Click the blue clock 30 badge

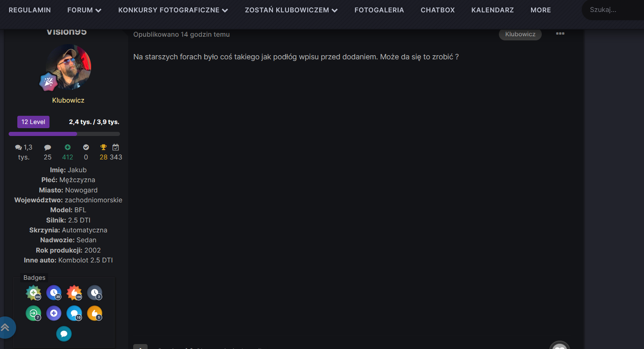[54, 293]
